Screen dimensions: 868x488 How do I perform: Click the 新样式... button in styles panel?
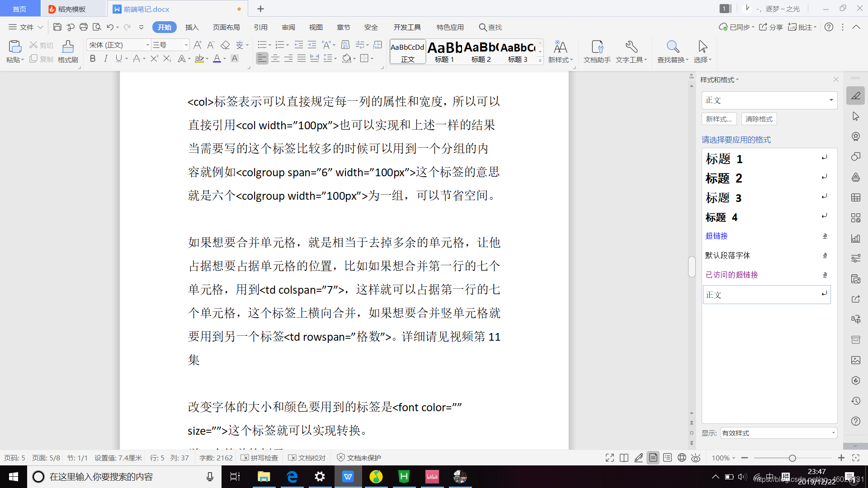coord(719,119)
